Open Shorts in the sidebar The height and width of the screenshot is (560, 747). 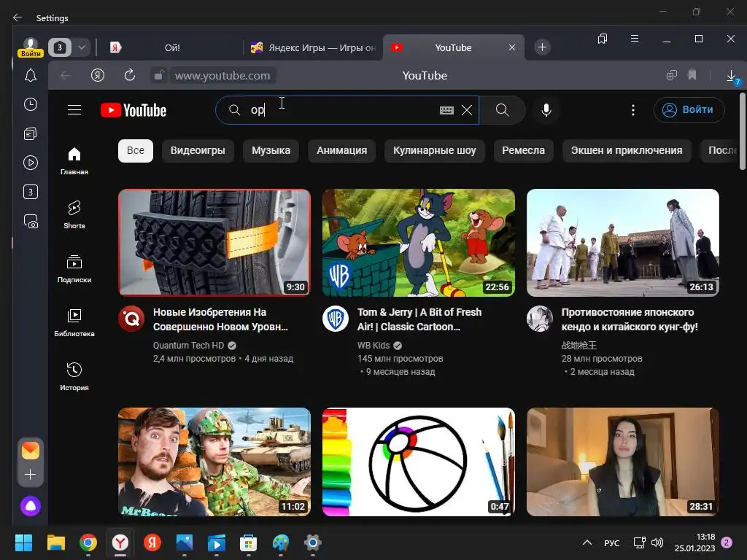tap(74, 215)
